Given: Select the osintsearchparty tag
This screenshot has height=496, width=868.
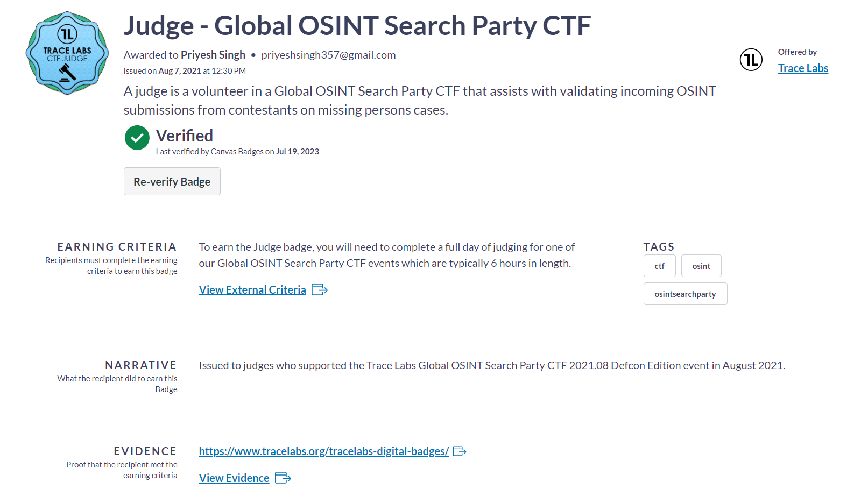Looking at the screenshot, I should point(685,294).
